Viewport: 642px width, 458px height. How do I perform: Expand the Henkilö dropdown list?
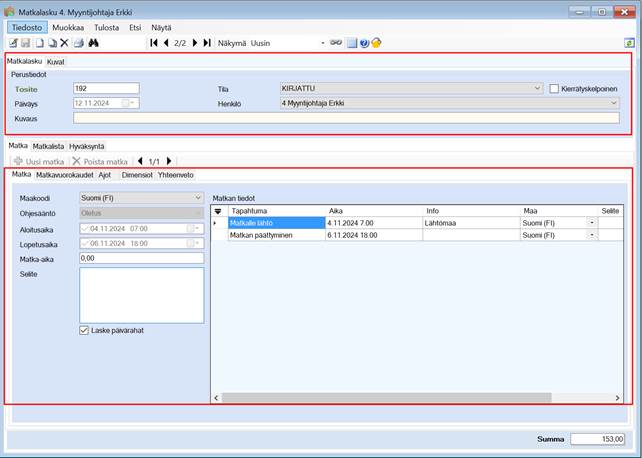tap(613, 103)
